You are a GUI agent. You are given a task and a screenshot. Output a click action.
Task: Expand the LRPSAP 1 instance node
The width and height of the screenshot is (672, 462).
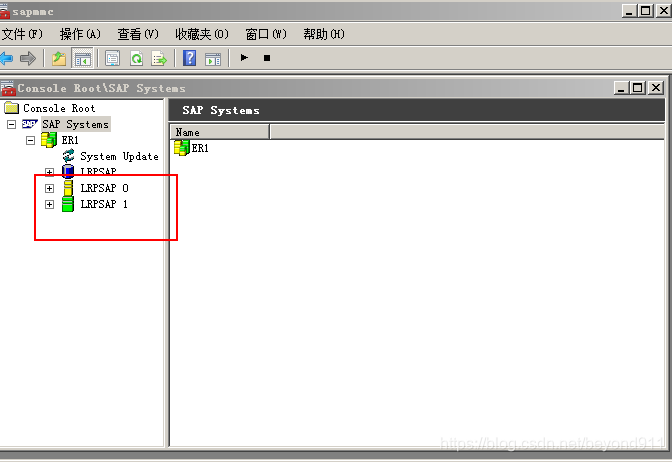coord(49,204)
